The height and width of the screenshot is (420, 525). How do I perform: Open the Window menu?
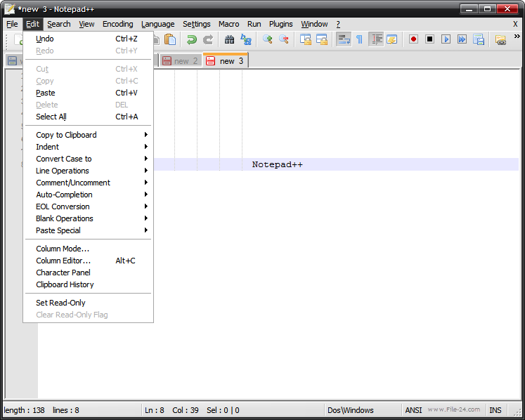[x=314, y=24]
